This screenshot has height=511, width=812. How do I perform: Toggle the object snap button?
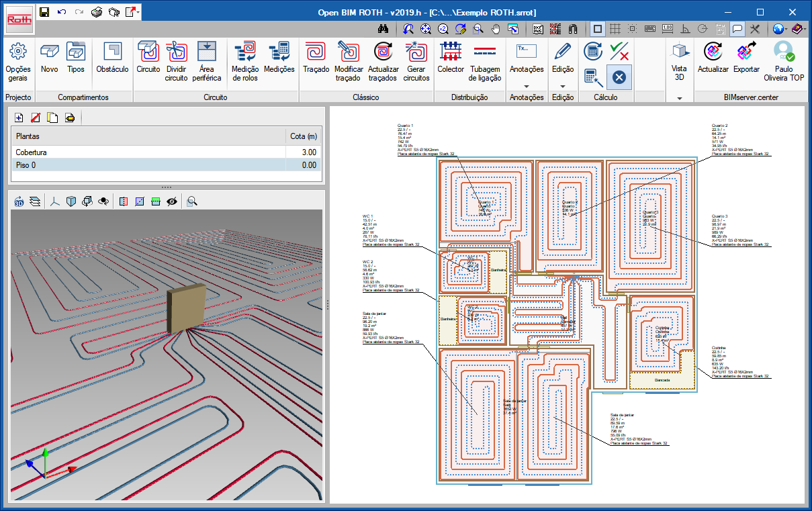[631, 29]
